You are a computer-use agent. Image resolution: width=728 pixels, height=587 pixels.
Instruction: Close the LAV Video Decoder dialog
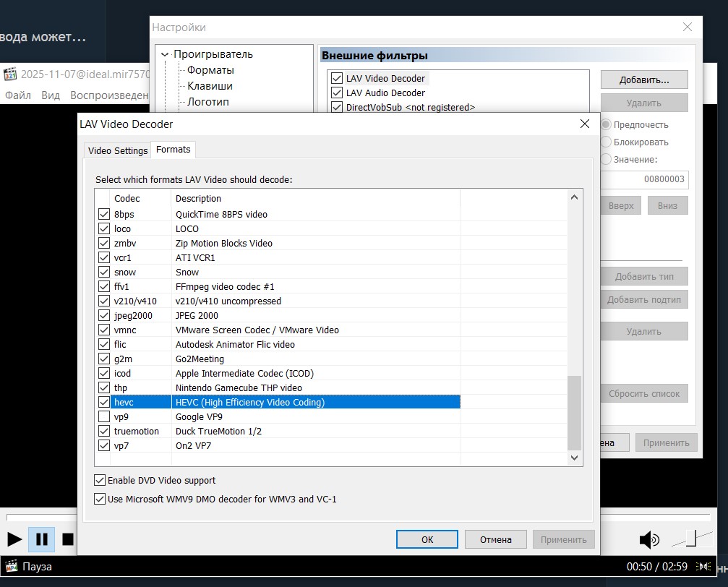pyautogui.click(x=585, y=124)
